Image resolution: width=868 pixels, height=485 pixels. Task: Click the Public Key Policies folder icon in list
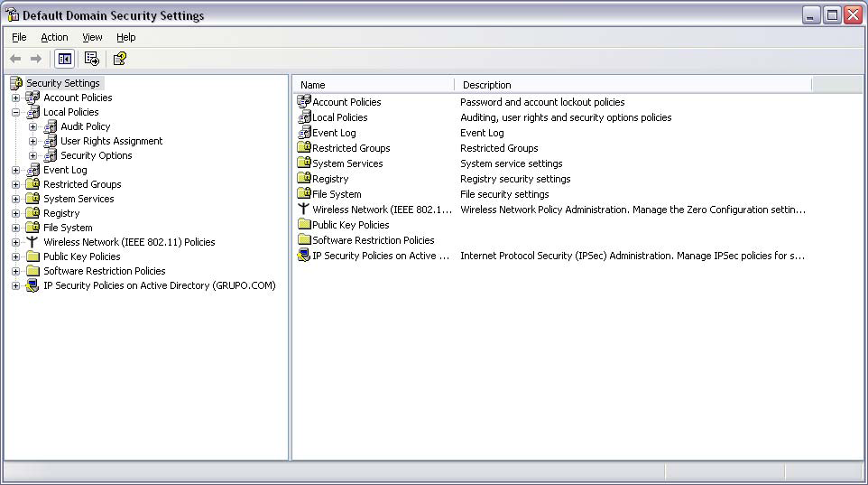pos(304,224)
